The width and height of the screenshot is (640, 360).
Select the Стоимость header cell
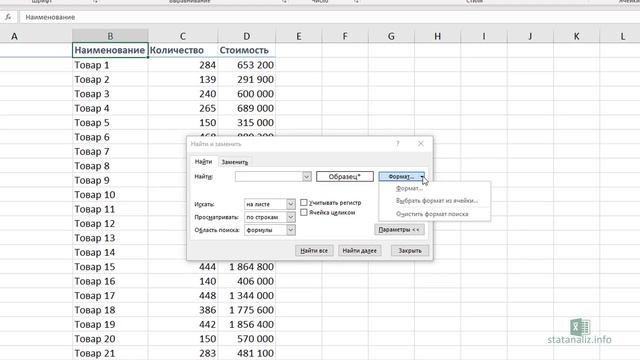247,50
